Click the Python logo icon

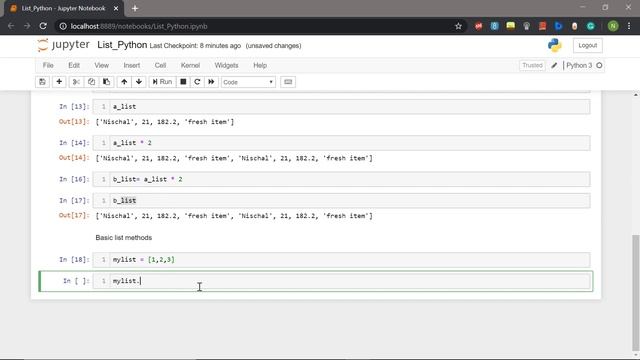(554, 45)
